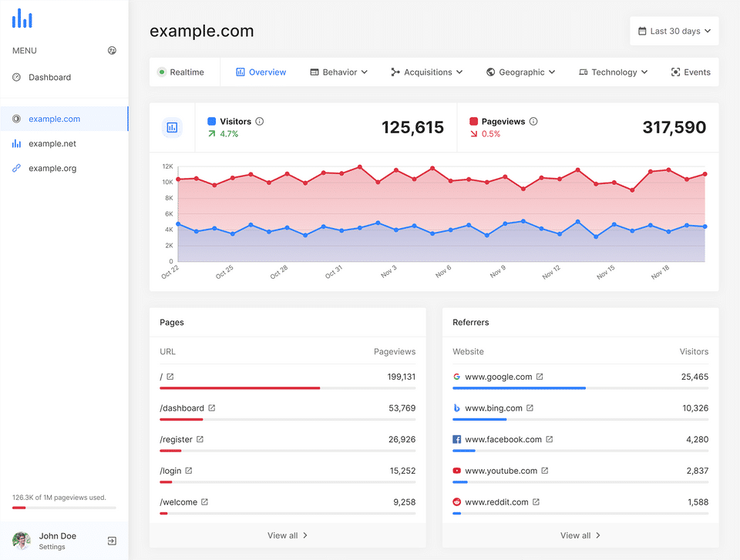Click View all under Referrers
This screenshot has height=560, width=740.
(580, 535)
